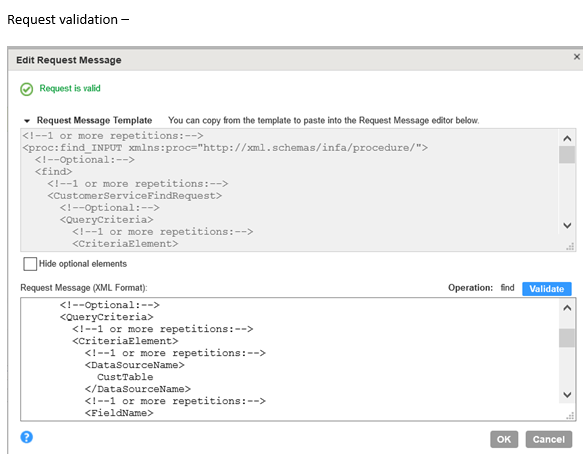The width and height of the screenshot is (586, 454).
Task: Click request message editor scroll up arrow
Action: (x=567, y=308)
